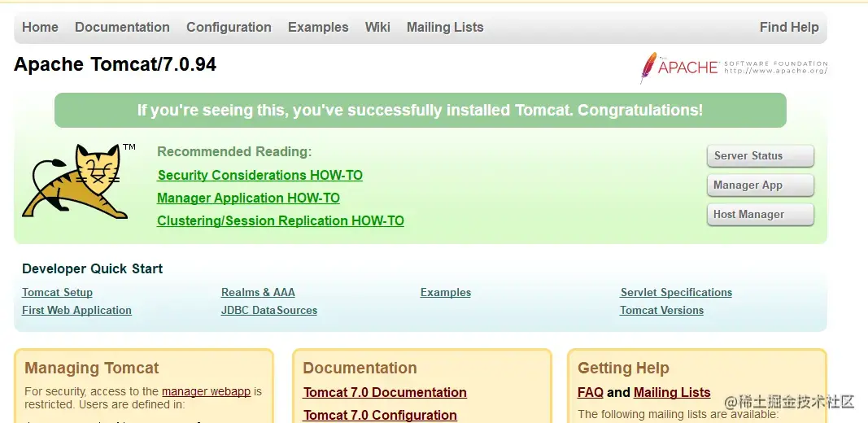Image resolution: width=868 pixels, height=423 pixels.
Task: Open the Tomcat Versions link
Action: [662, 310]
